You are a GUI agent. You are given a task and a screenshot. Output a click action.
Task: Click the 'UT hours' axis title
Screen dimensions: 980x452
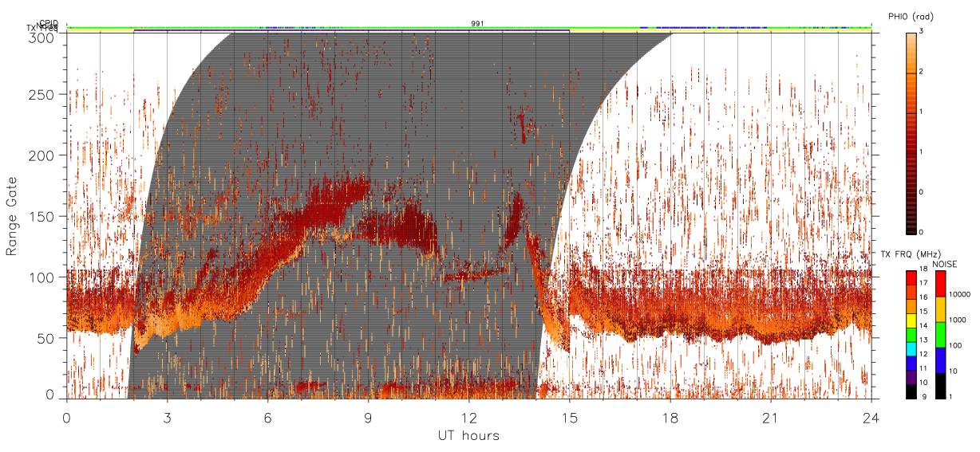pos(468,435)
